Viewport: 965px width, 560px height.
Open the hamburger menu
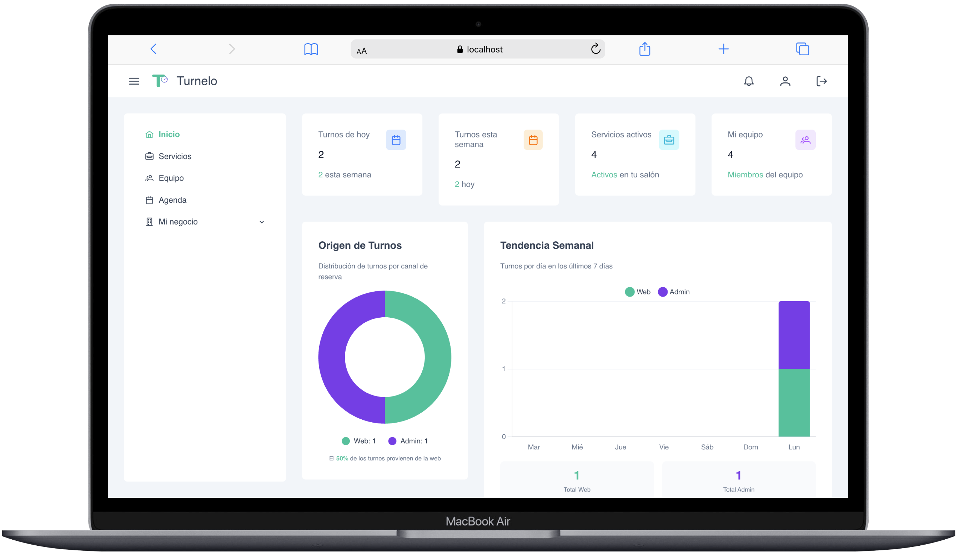pyautogui.click(x=134, y=81)
